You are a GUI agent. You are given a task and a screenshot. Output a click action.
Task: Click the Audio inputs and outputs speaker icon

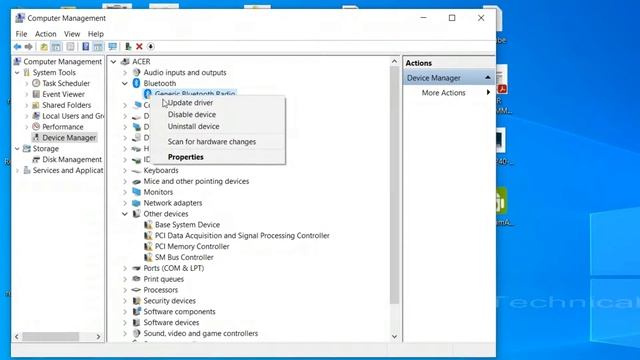(136, 72)
